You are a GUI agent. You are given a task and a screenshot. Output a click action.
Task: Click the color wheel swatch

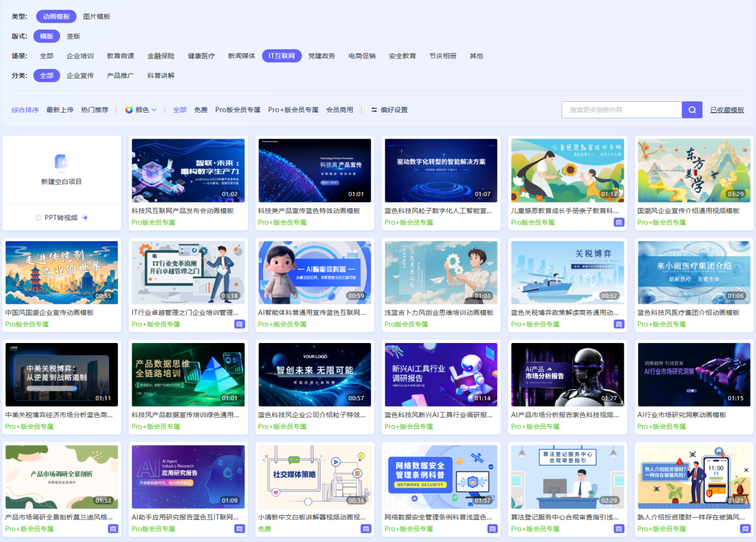click(x=129, y=110)
